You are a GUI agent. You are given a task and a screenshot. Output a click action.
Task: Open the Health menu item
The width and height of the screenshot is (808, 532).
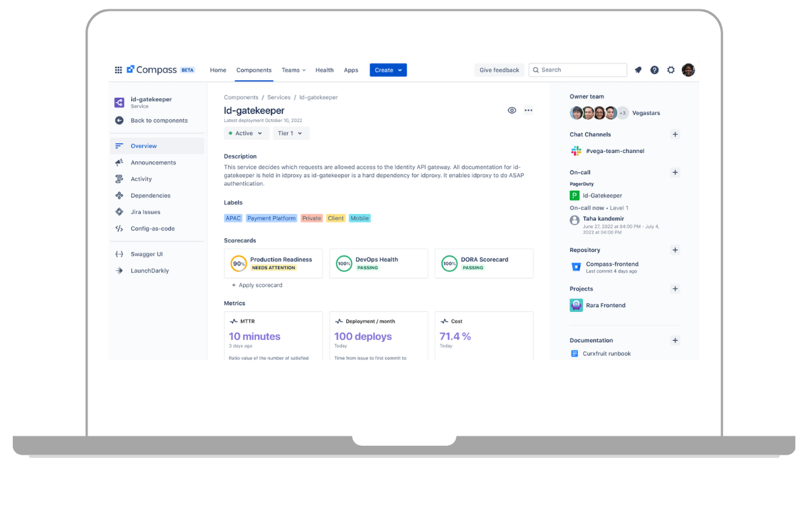[x=324, y=69]
